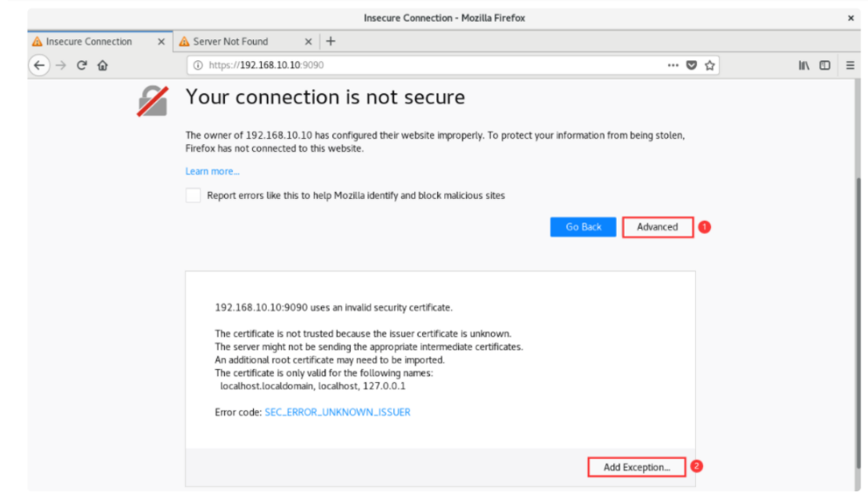Viewport: 868px width, 501px height.
Task: Open the Learn more link
Action: [x=213, y=172]
